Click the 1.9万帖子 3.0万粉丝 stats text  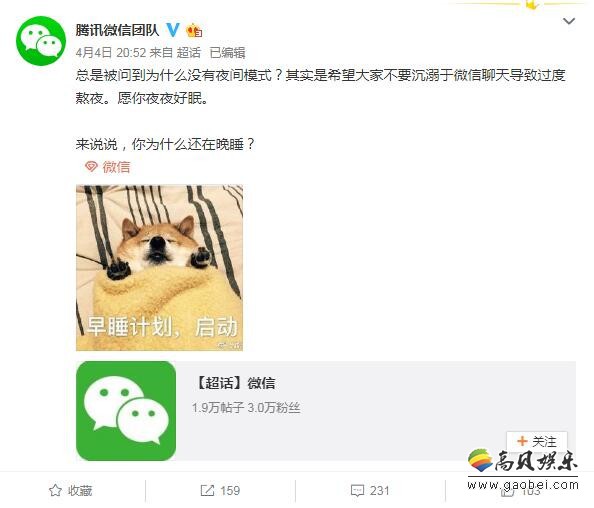coord(246,408)
